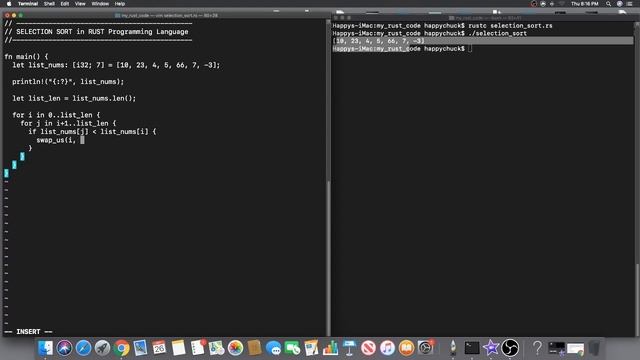
Task: Open the Help menu
Action: pyautogui.click(x=120, y=4)
